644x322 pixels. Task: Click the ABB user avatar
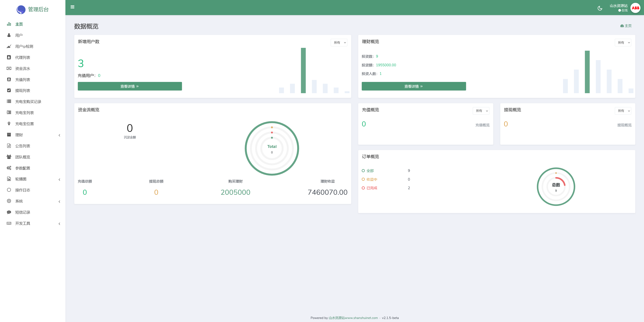635,8
